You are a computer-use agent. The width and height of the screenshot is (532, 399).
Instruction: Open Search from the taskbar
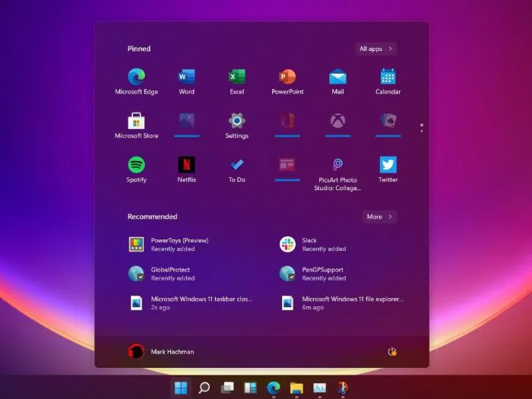pyautogui.click(x=204, y=388)
